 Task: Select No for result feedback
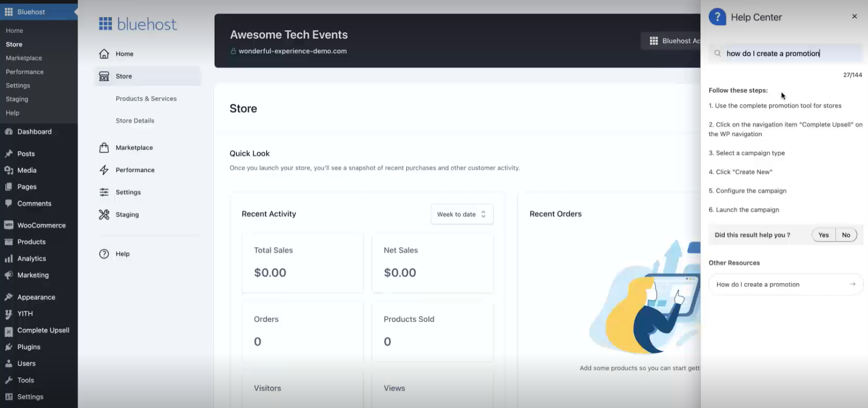click(x=846, y=235)
